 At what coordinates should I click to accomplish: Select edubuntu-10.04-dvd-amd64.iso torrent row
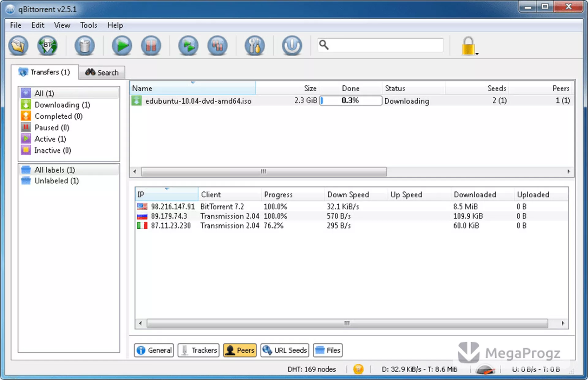[351, 101]
